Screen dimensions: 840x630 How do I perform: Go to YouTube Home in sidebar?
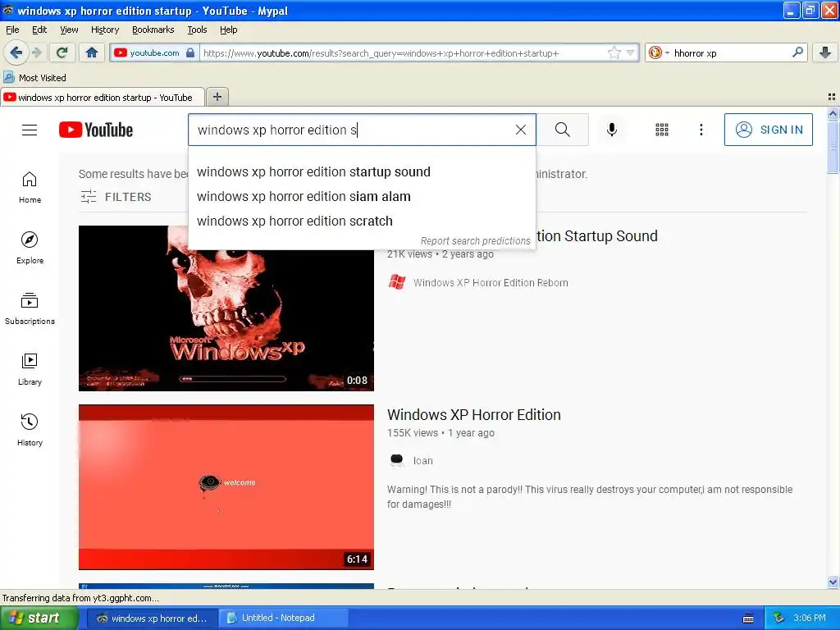30,188
